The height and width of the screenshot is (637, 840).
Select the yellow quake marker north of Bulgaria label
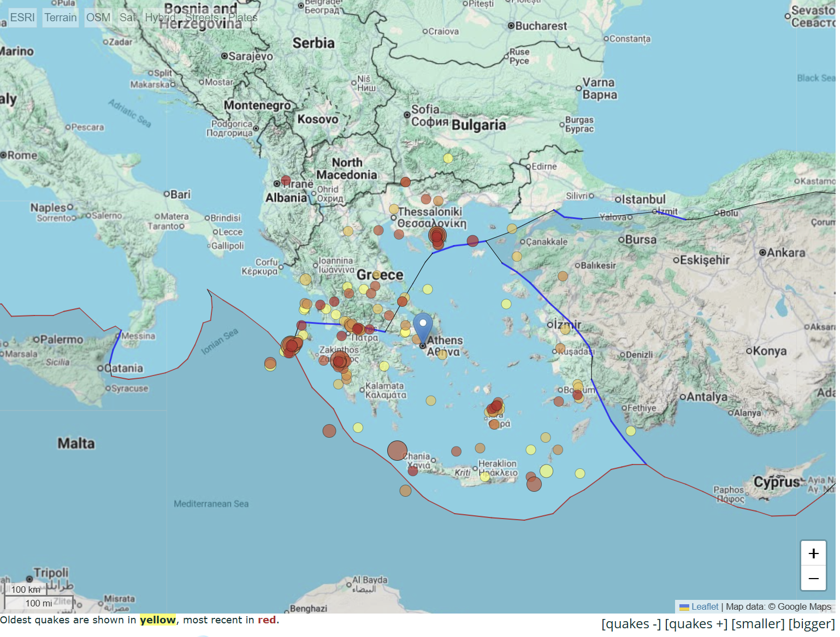[448, 158]
